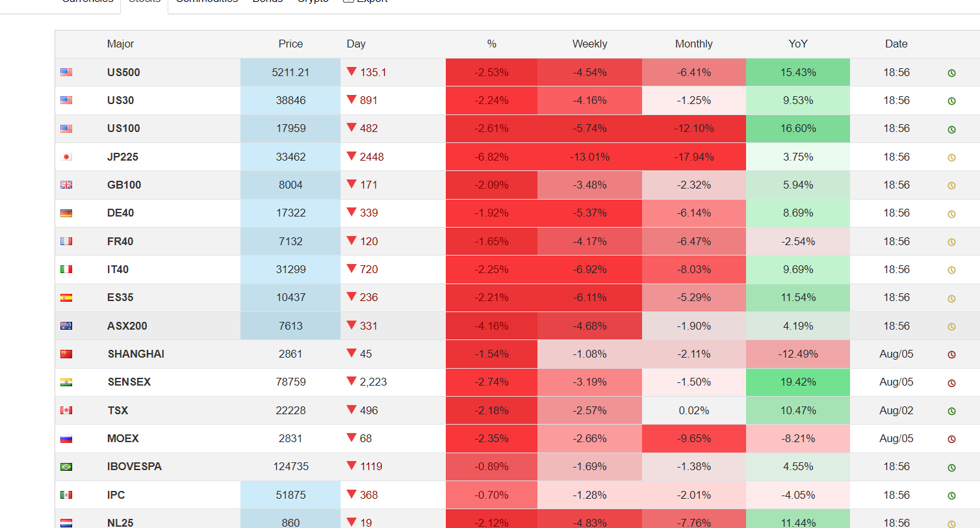
Task: Click the green clock icon in US500 row
Action: 951,73
